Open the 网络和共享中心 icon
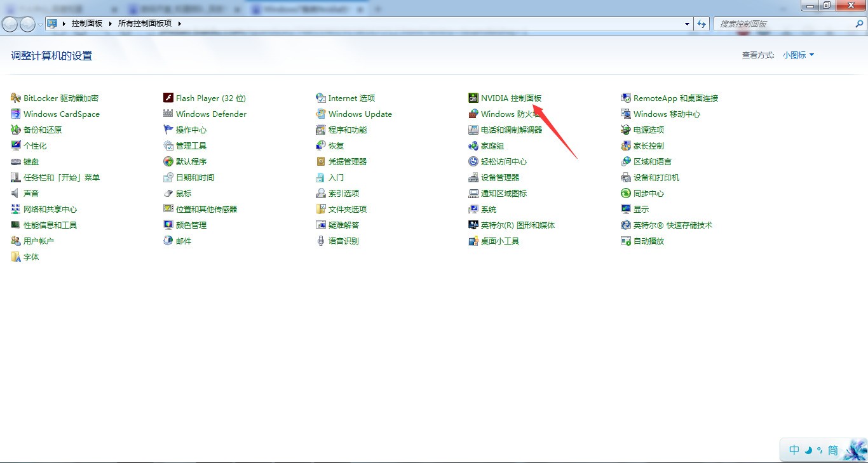The height and width of the screenshot is (463, 868). [16, 209]
